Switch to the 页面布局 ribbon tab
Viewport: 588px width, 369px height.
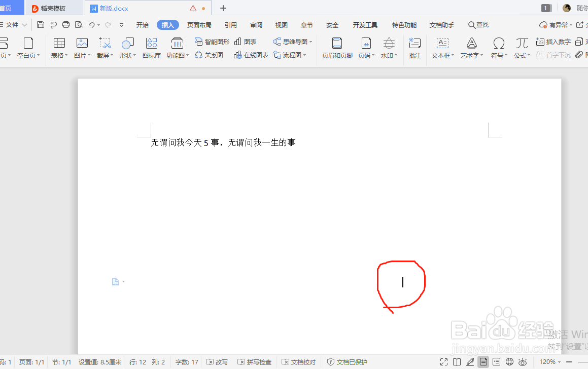[199, 24]
